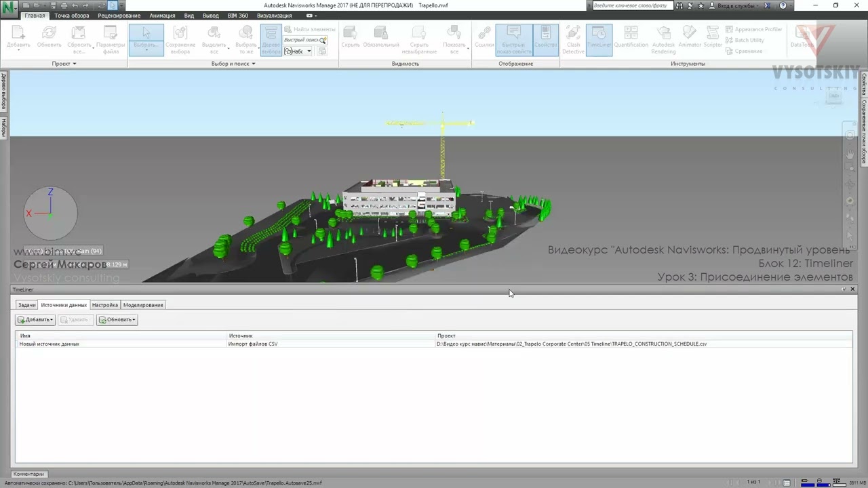The height and width of the screenshot is (488, 868).
Task: Switch to the Точка обзора ribbon tab
Action: click(72, 16)
